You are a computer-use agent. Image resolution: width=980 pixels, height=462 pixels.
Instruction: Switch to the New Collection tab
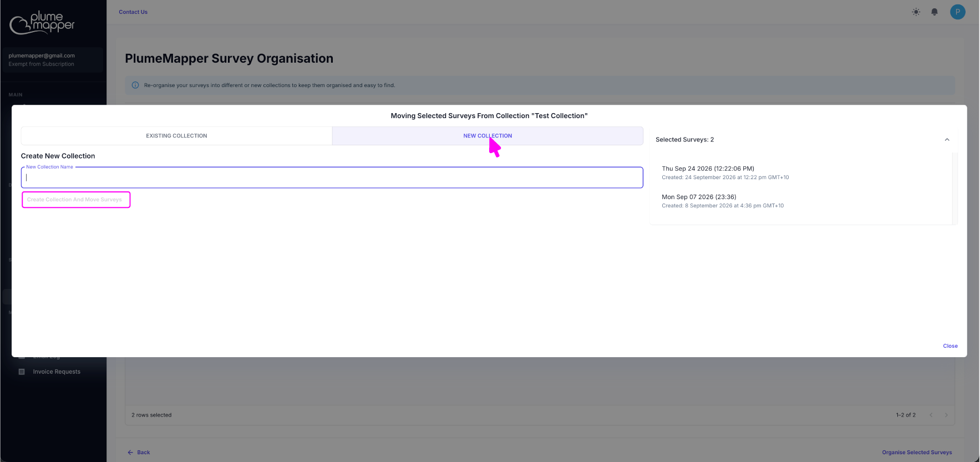tap(488, 136)
